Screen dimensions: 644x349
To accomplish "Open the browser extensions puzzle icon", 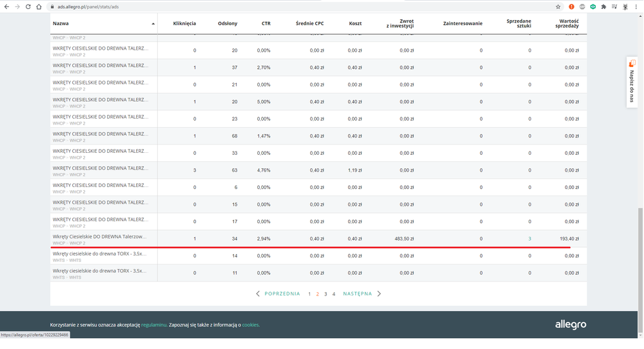I will tap(603, 6).
